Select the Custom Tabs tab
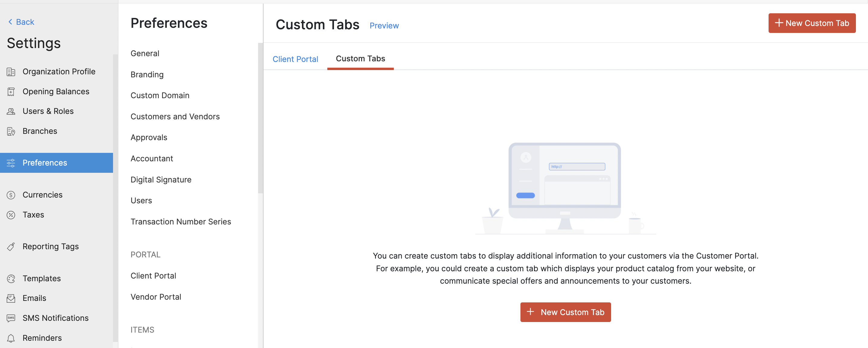This screenshot has width=868, height=348. coord(360,59)
